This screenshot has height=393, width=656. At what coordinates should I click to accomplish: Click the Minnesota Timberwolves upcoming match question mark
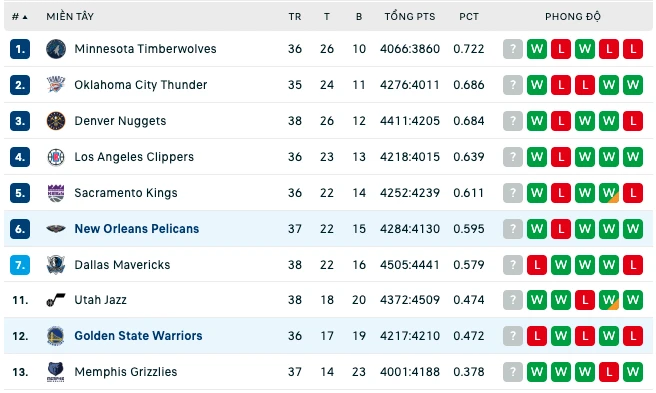click(x=512, y=49)
